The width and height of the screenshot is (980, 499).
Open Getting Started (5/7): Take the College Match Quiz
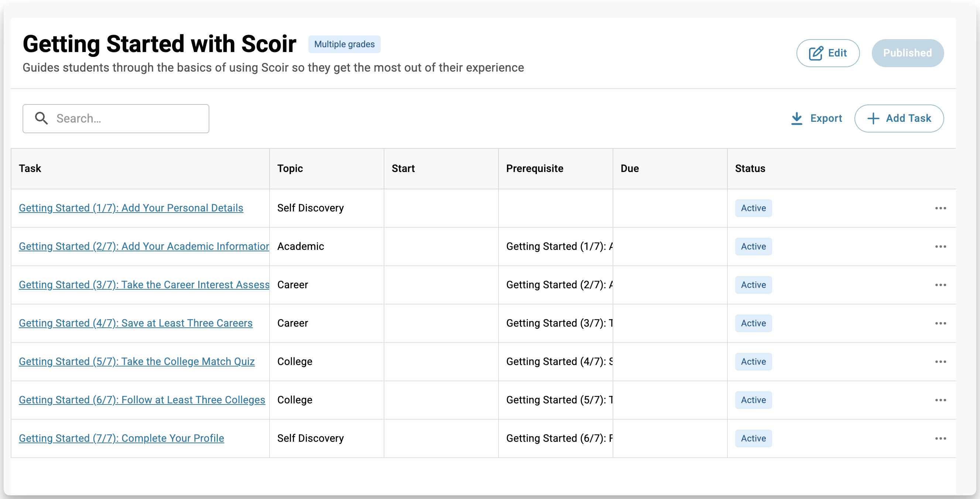pyautogui.click(x=137, y=362)
